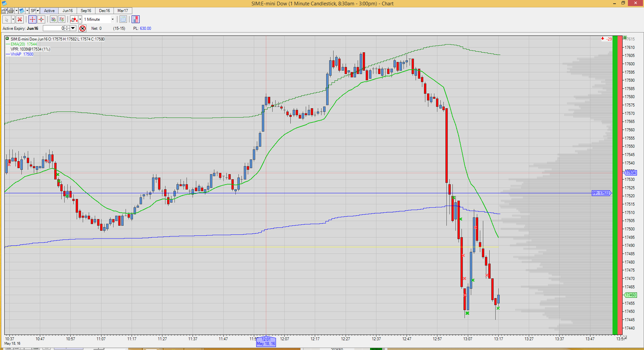The width and height of the screenshot is (644, 350).
Task: Select the Jun16 expiry tab
Action: click(x=68, y=11)
